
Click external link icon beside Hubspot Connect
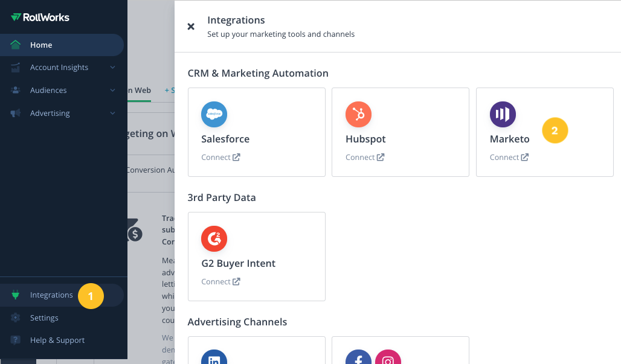(x=381, y=157)
